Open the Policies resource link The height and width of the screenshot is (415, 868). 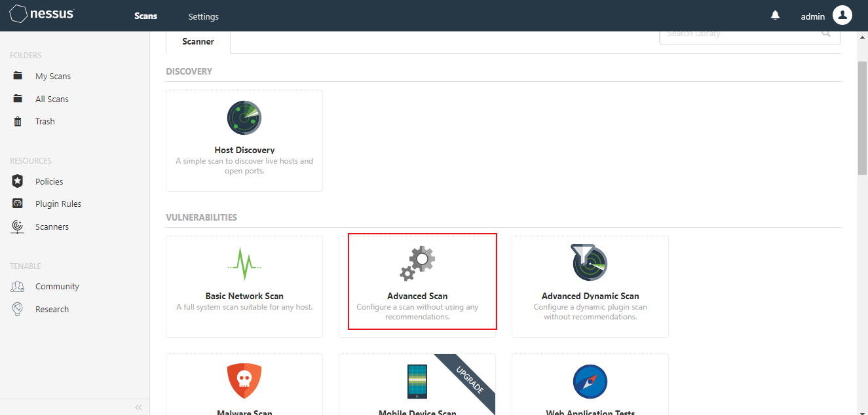[49, 181]
